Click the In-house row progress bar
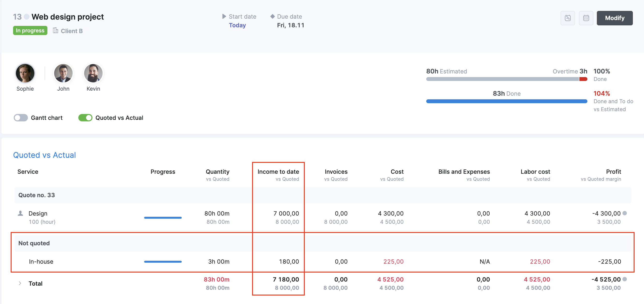Screen dimensions: 644x304 click(163, 261)
